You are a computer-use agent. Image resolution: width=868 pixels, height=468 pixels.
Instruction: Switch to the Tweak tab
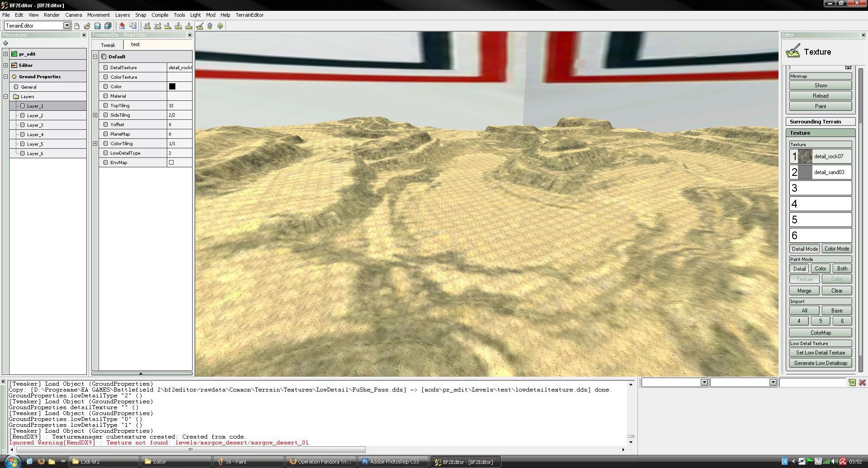(x=108, y=45)
